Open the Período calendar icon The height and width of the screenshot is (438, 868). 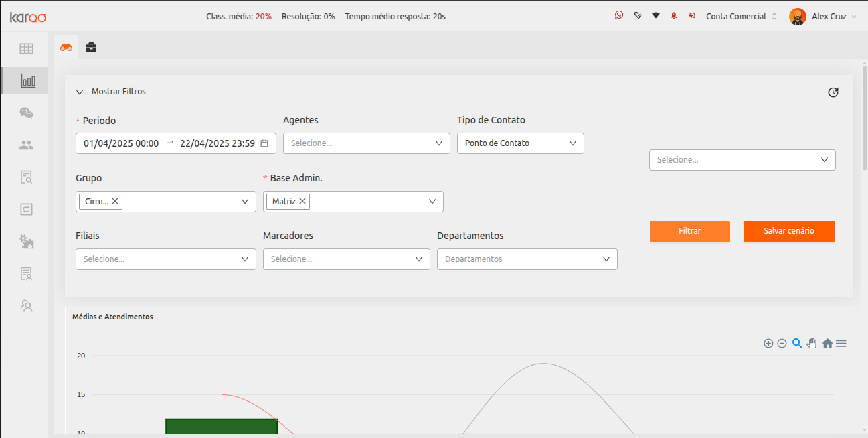[264, 143]
